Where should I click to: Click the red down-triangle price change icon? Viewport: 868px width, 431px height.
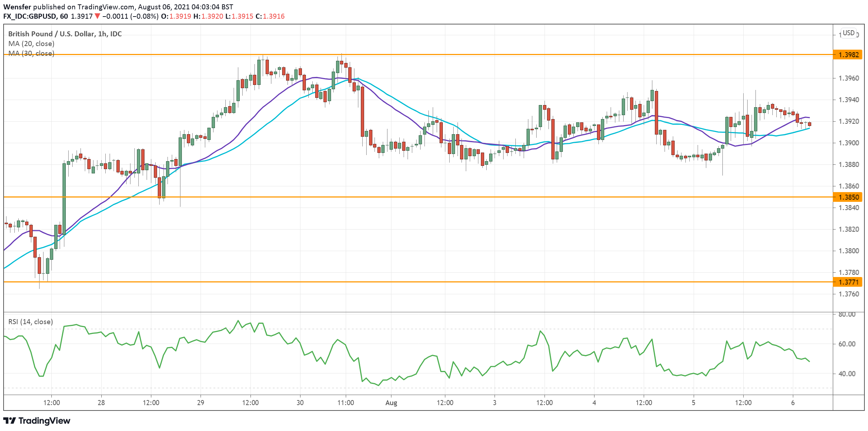click(97, 16)
